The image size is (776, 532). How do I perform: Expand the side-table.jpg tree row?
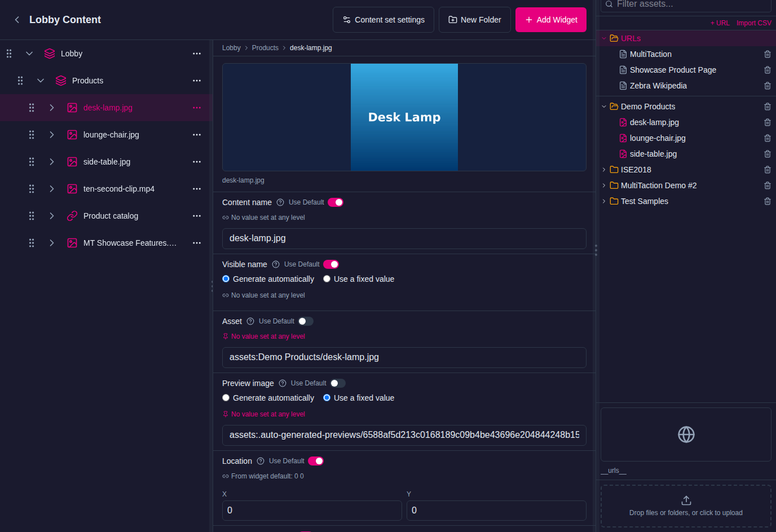(x=52, y=162)
